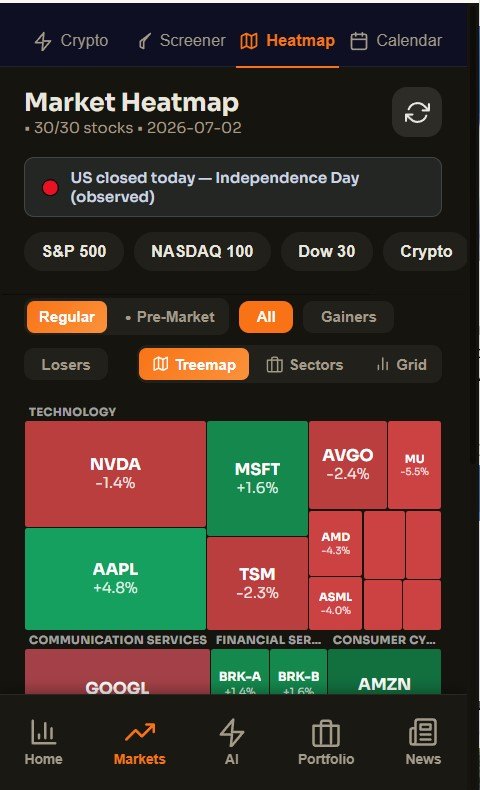This screenshot has height=790, width=480.
Task: Open the Home tab in bottom navigation
Action: click(x=43, y=742)
